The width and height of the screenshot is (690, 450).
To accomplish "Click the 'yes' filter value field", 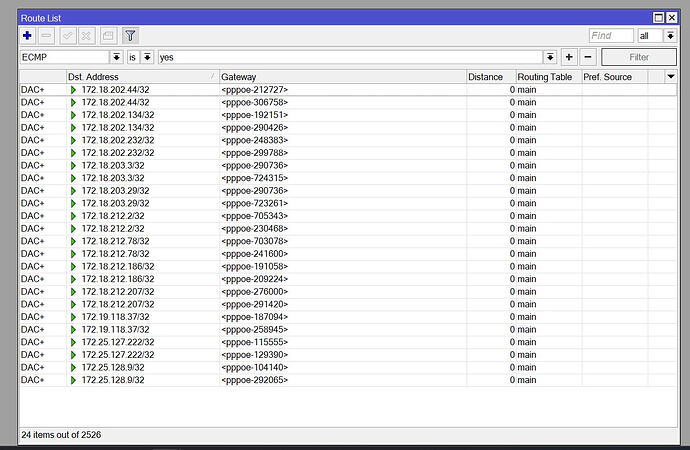I will (350, 57).
